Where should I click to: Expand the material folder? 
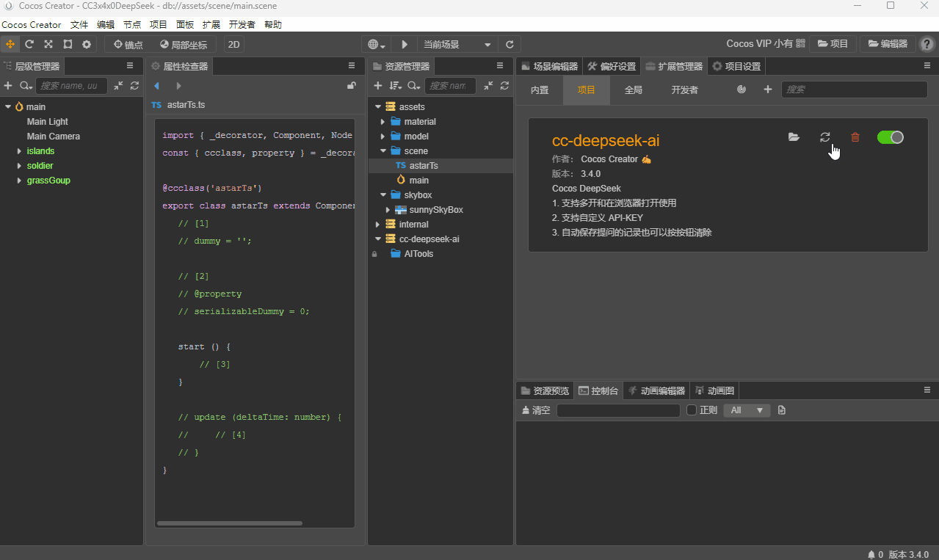383,122
